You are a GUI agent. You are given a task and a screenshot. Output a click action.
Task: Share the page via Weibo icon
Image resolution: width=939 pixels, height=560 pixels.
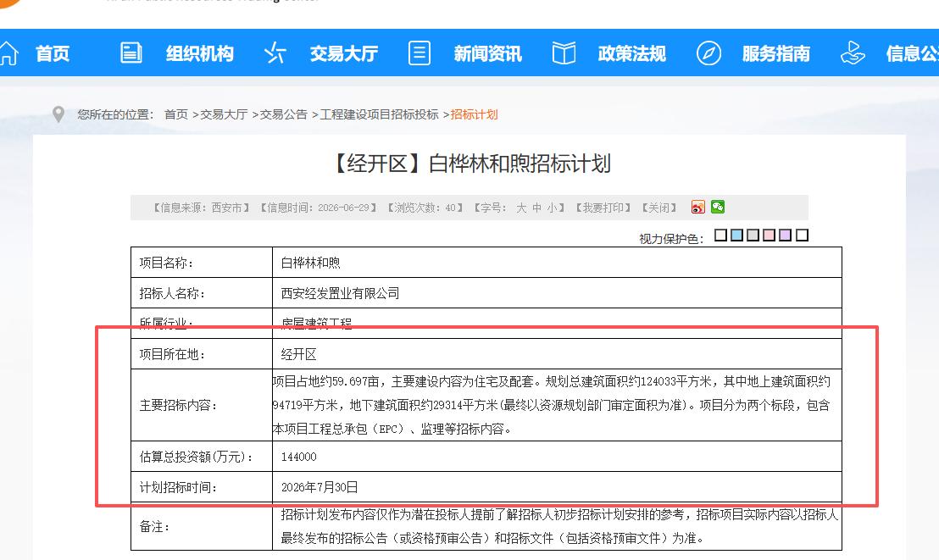697,208
